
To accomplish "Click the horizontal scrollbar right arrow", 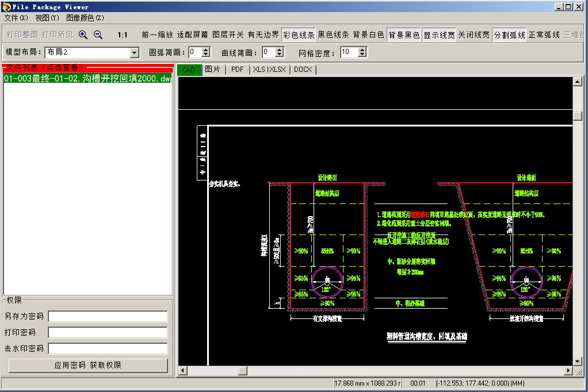I will coord(568,370).
